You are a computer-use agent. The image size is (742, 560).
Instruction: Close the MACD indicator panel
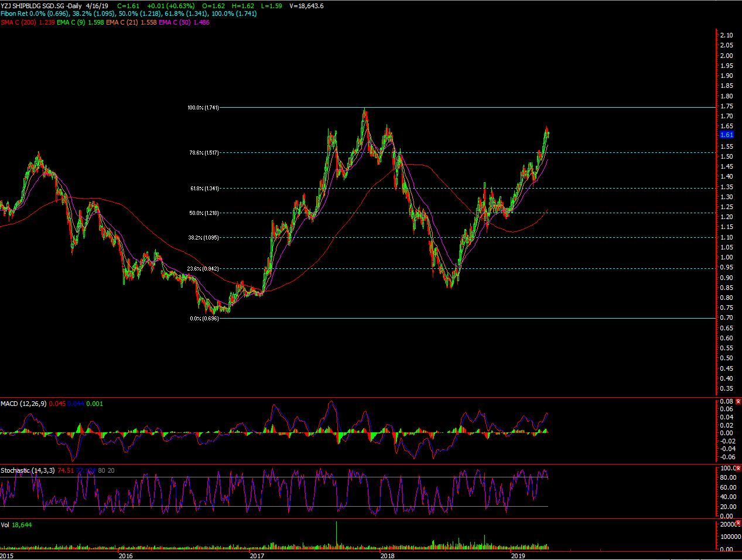(x=738, y=401)
